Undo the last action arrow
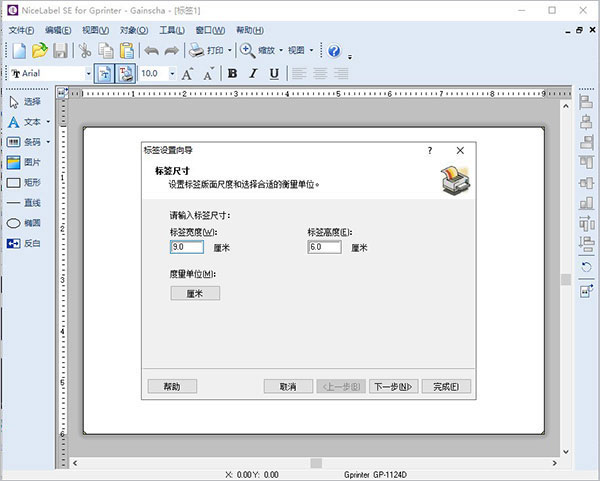This screenshot has height=481, width=600. (x=152, y=51)
